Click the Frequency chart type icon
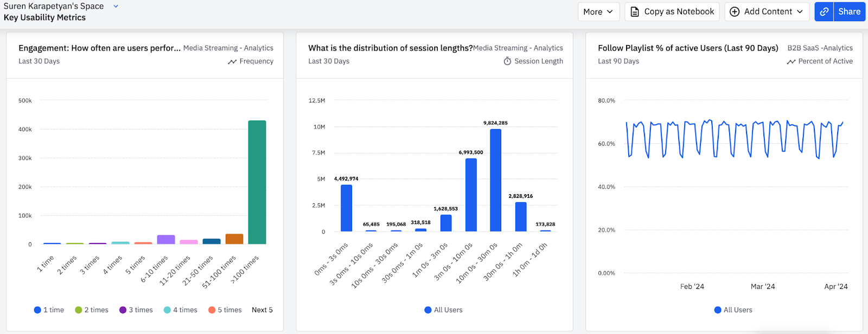The width and height of the screenshot is (868, 334). pyautogui.click(x=232, y=62)
